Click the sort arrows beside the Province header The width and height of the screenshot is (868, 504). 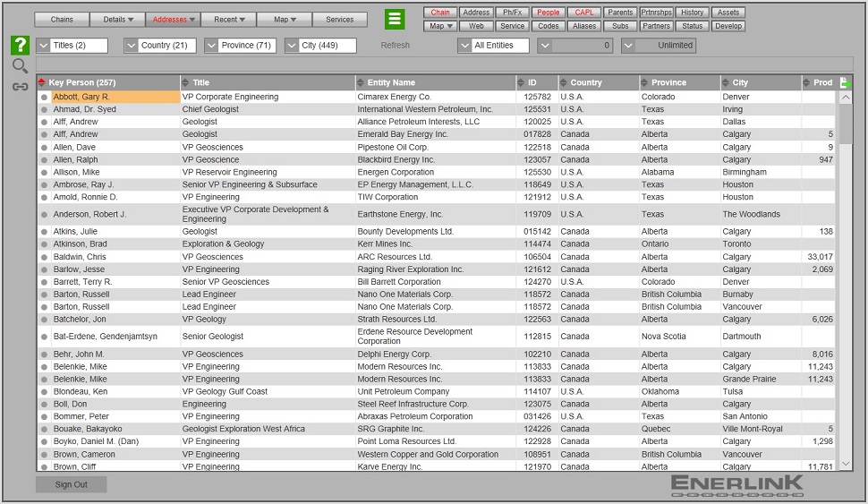(x=644, y=82)
